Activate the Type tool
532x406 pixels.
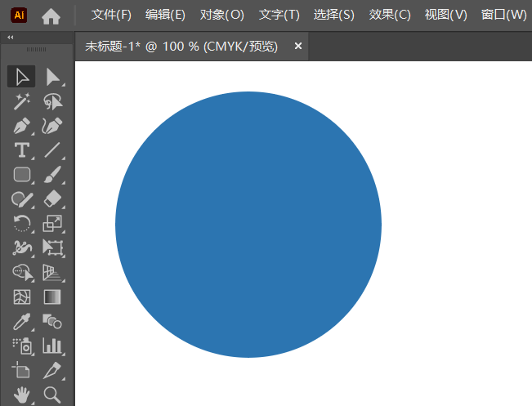tap(21, 150)
